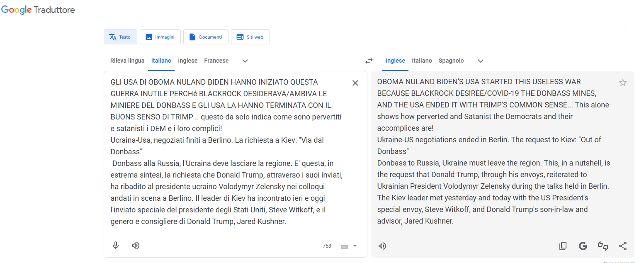Screen dimensions: 644x263
Task: Choose Spagnolo as the target language
Action: pyautogui.click(x=451, y=61)
